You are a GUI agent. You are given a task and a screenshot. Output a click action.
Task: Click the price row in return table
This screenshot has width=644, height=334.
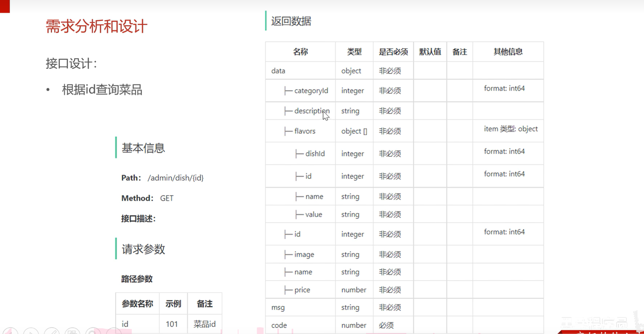302,290
